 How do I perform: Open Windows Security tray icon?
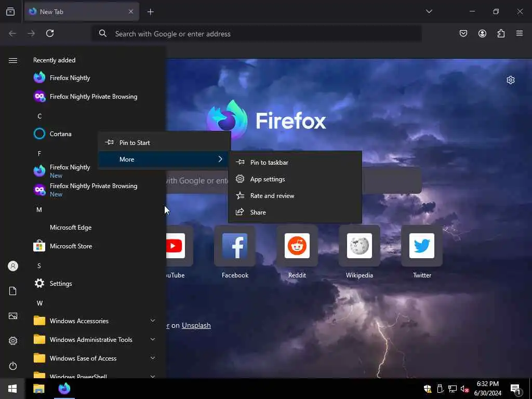tap(428, 389)
